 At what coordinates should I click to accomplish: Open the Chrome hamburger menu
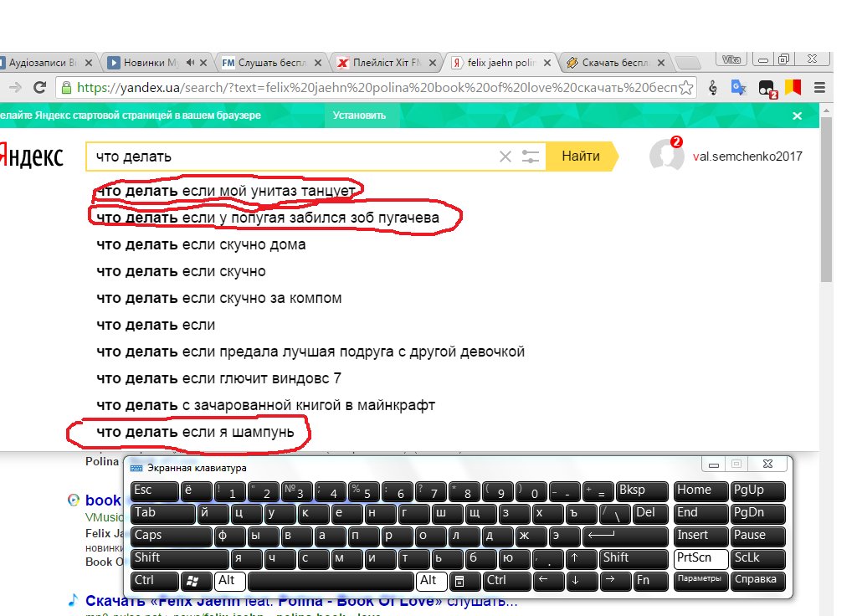(x=819, y=87)
